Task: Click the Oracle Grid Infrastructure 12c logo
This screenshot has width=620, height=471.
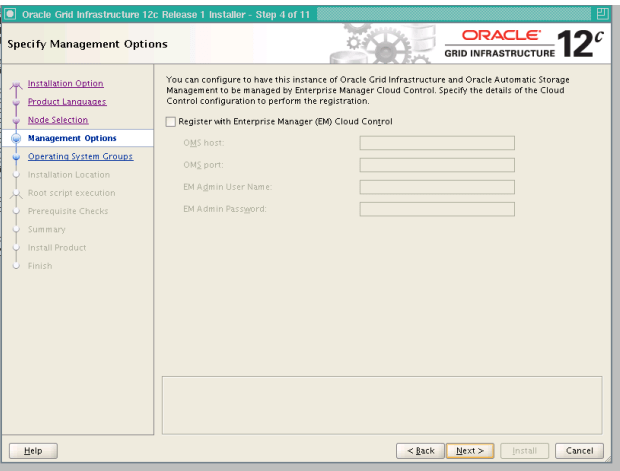Action: [524, 44]
